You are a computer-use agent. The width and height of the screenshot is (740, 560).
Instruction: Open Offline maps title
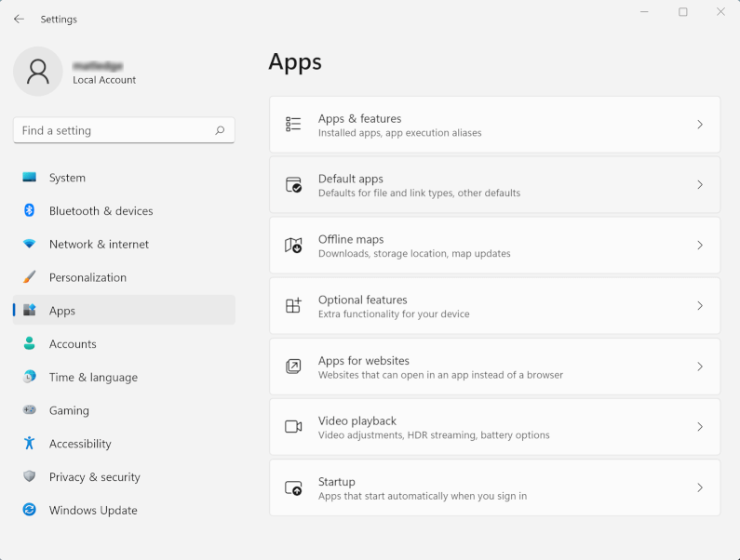[x=351, y=239]
